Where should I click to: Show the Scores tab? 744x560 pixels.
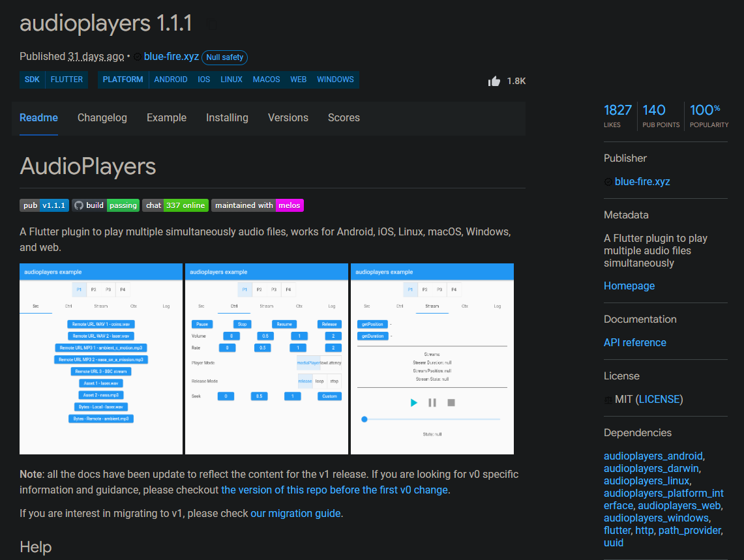click(x=344, y=118)
